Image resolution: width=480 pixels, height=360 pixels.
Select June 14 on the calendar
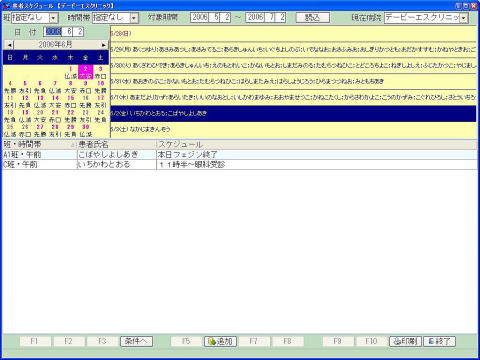[55, 101]
